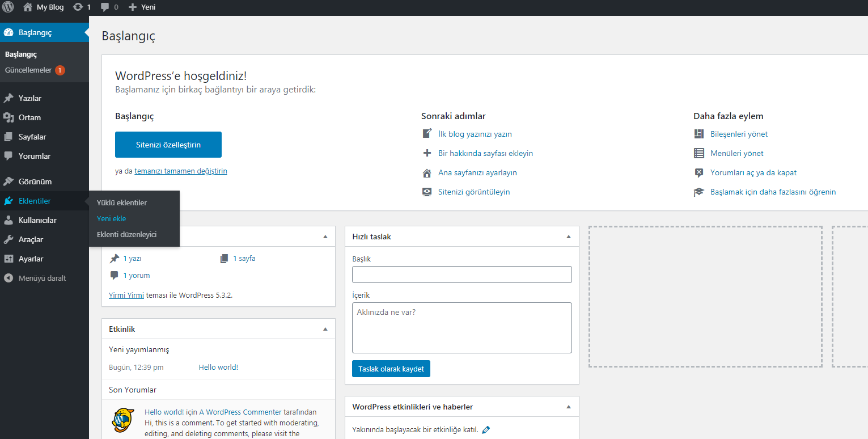The height and width of the screenshot is (439, 868).
Task: Click the pages icon beside 1 sayfa
Action: (225, 258)
